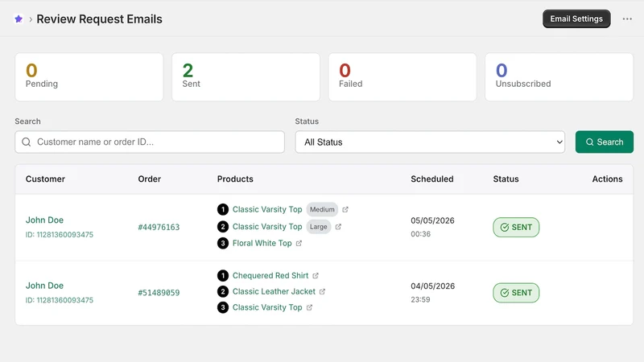Open John Doe customer link for order #51489059
The height and width of the screenshot is (362, 644).
click(44, 286)
